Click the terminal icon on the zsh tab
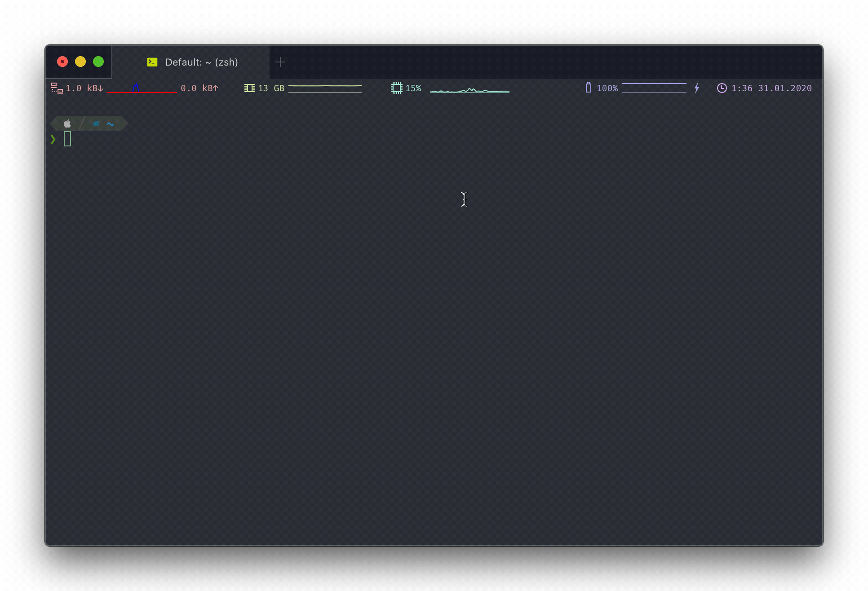Image resolution: width=868 pixels, height=591 pixels. pos(152,62)
